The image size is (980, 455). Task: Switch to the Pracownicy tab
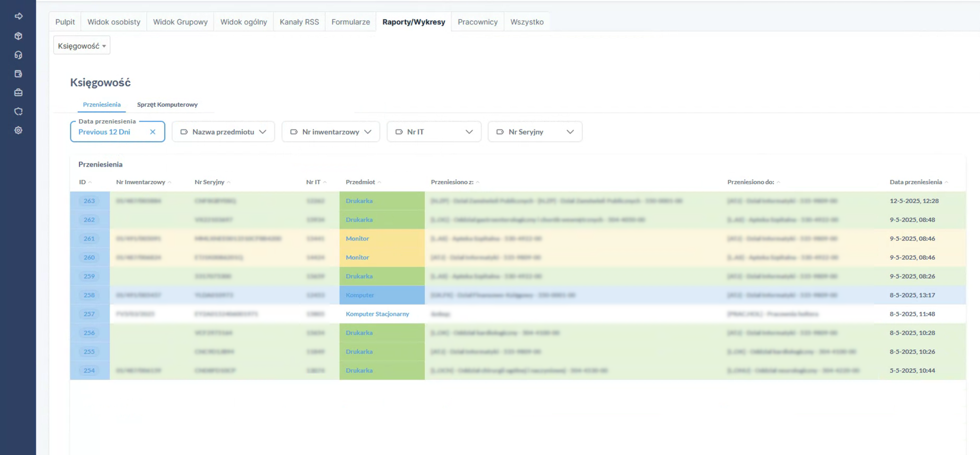pyautogui.click(x=477, y=22)
